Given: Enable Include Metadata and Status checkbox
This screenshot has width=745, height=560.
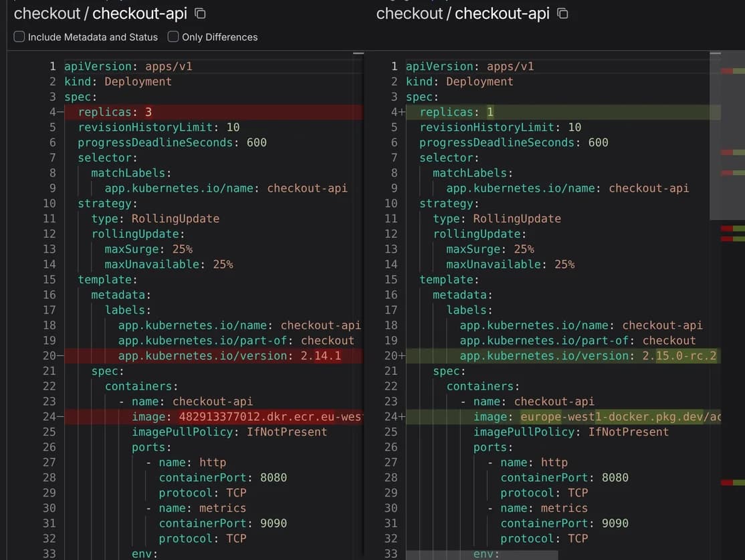Looking at the screenshot, I should pos(19,37).
